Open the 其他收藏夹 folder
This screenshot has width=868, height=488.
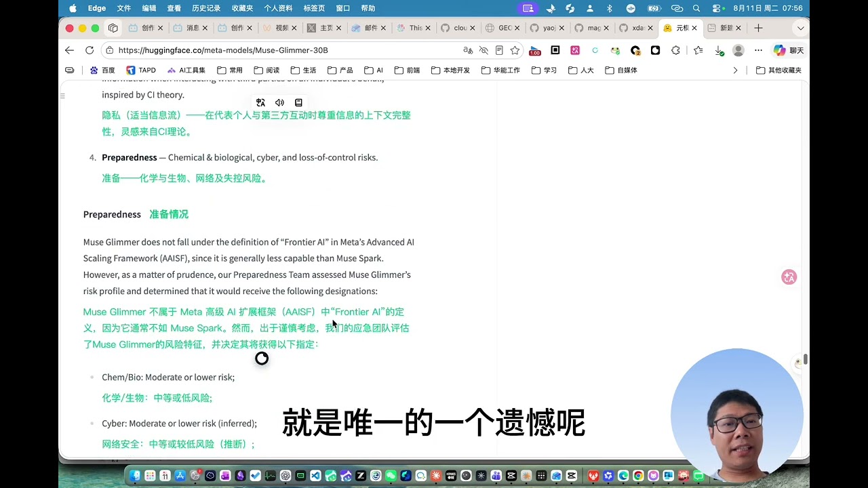pyautogui.click(x=779, y=70)
